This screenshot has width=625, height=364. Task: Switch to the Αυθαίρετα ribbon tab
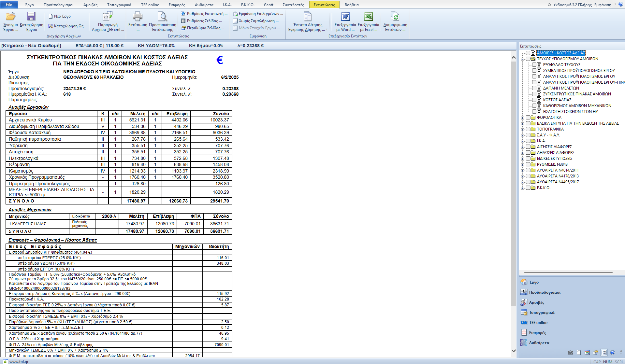204,5
